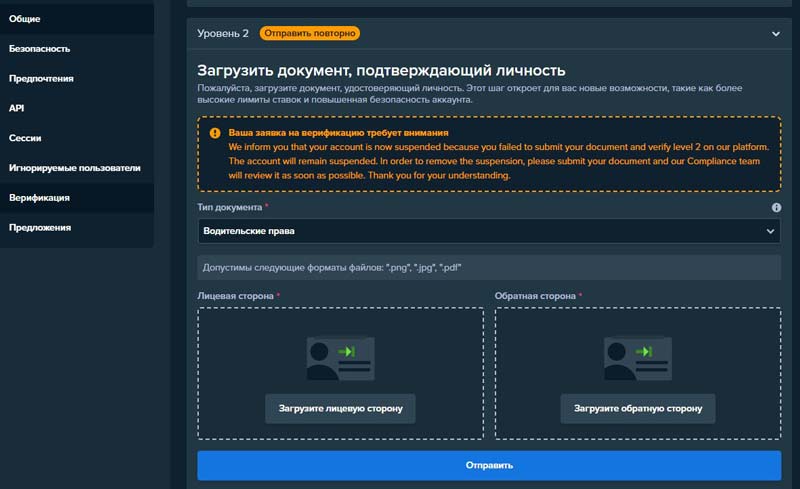Click the info icon above the document type field
Viewport: 800px width, 489px height.
[776, 208]
